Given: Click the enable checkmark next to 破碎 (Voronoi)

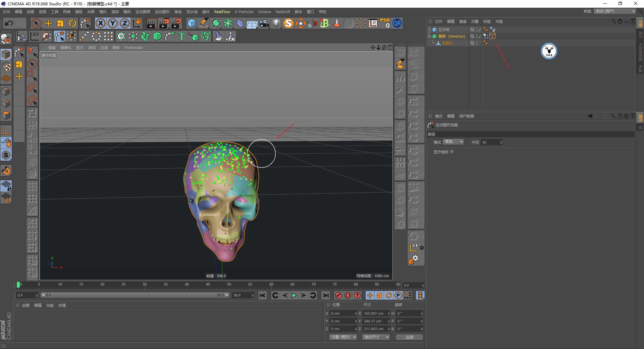Looking at the screenshot, I should [x=480, y=36].
